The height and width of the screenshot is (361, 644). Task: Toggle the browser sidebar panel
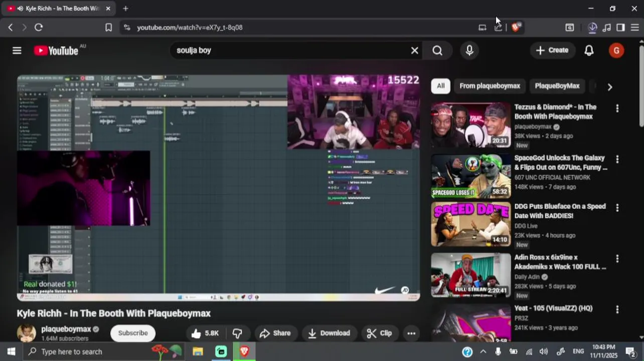[620, 28]
